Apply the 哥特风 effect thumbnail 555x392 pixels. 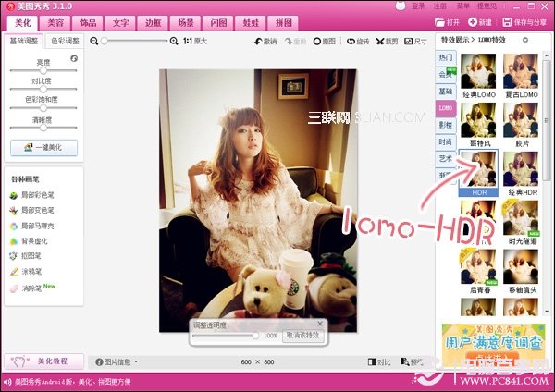coord(478,120)
